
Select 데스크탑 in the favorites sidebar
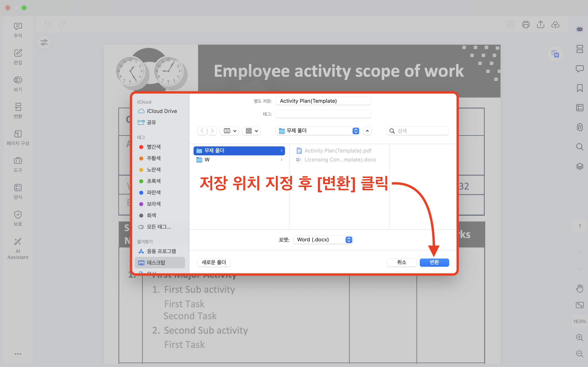(x=156, y=262)
